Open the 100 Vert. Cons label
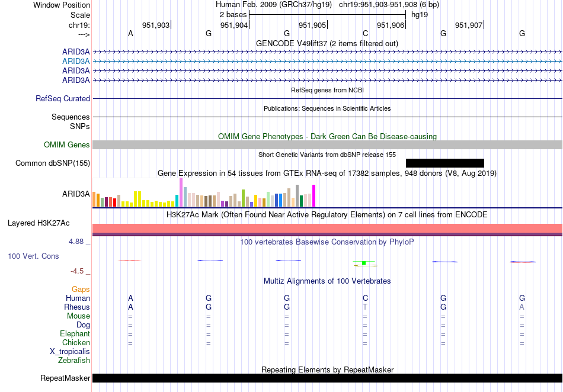 coord(33,256)
